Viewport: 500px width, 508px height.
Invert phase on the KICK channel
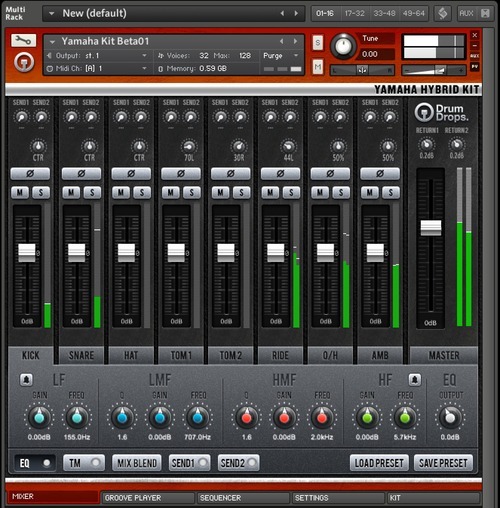coord(30,174)
